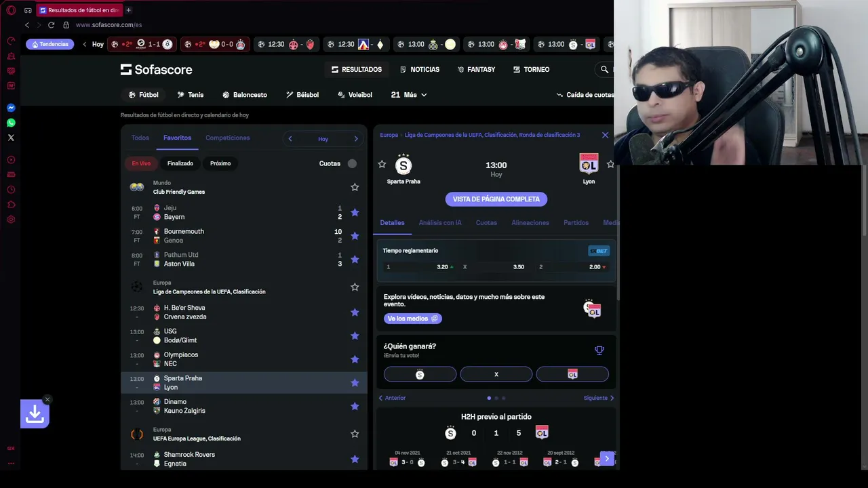Unfavorite H. Be'er Sheva vs Crvena zvezda
The height and width of the screenshot is (488, 868).
point(355,312)
